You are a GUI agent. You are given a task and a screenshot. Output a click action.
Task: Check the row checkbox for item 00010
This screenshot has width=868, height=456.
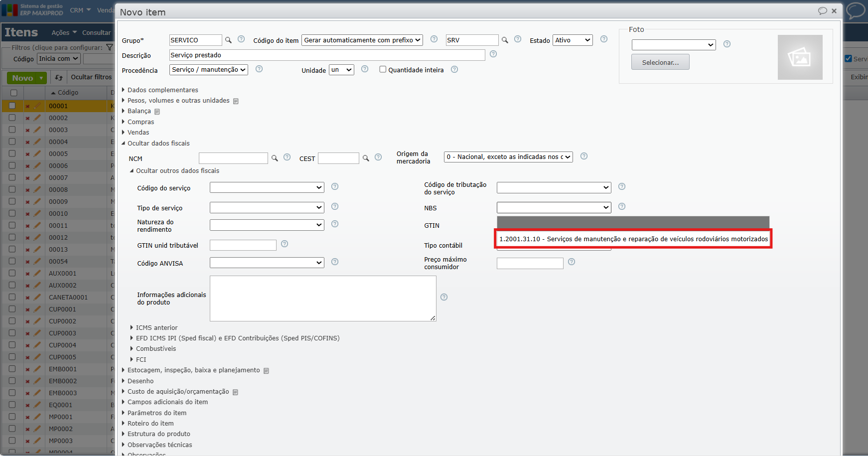(12, 213)
